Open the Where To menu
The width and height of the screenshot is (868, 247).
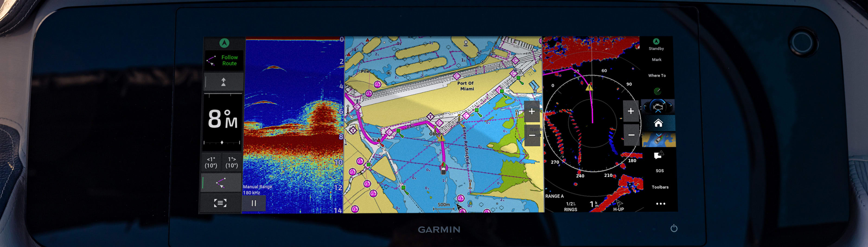coord(657,75)
